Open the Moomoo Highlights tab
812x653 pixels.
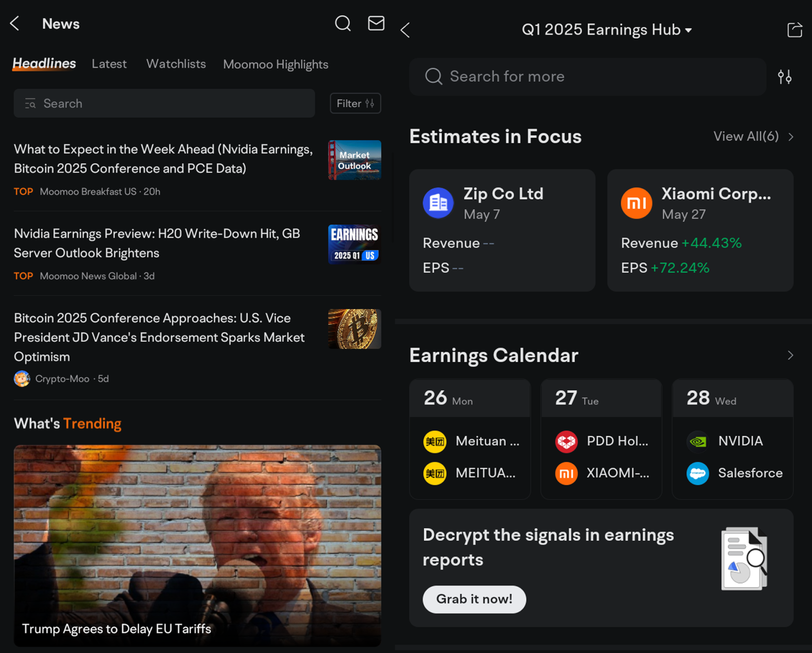coord(276,64)
